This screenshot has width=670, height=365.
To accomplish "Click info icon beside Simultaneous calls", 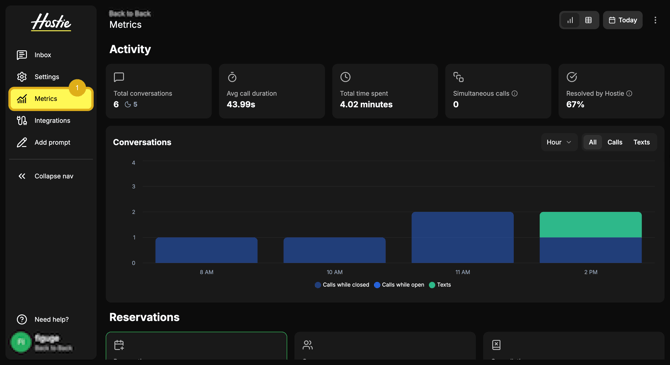I will 514,93.
